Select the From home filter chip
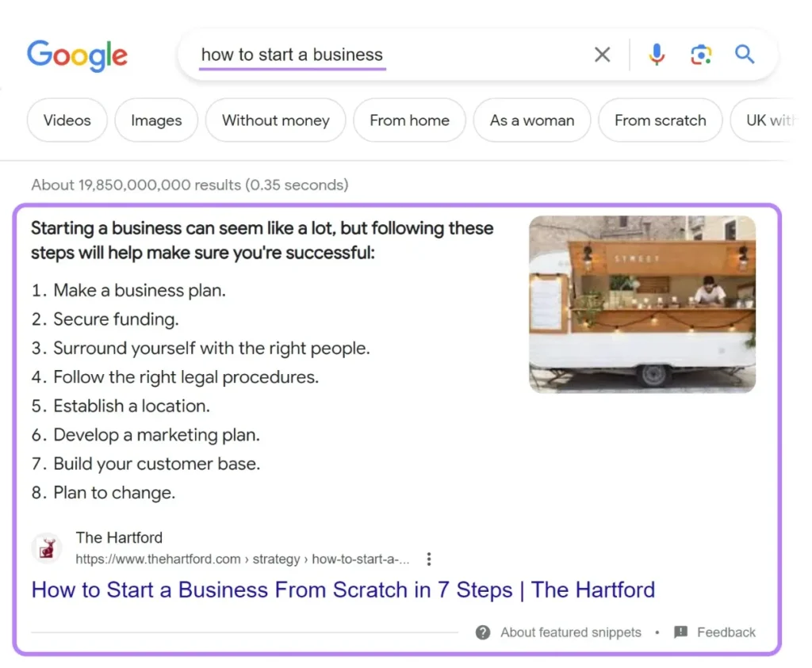The width and height of the screenshot is (812, 668). click(x=409, y=120)
